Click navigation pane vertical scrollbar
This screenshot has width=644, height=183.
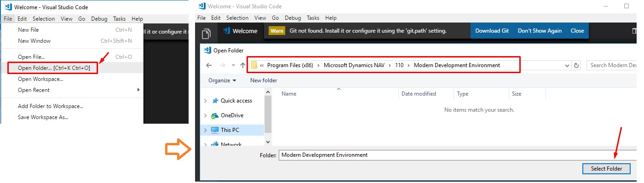268,117
